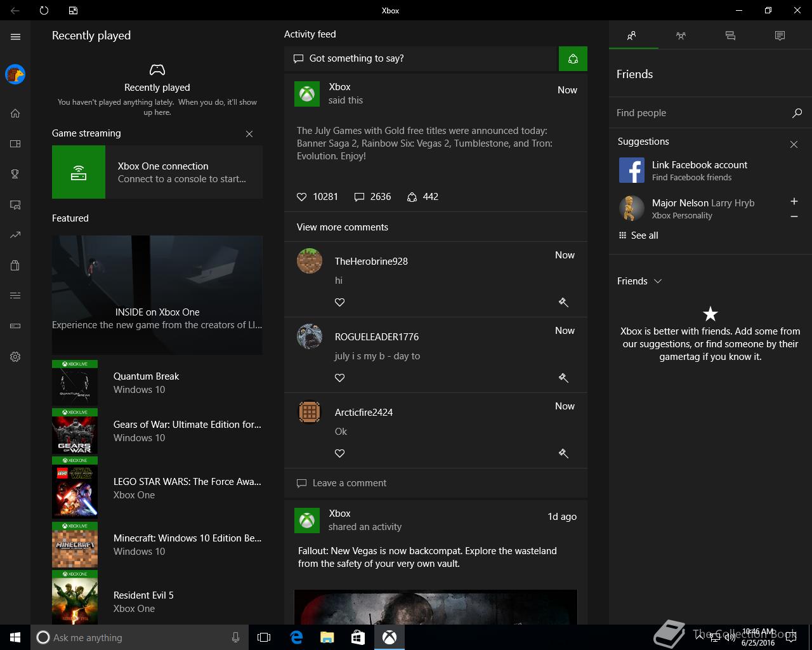
Task: Open the OneGuide list icon in sidebar
Action: point(15,295)
